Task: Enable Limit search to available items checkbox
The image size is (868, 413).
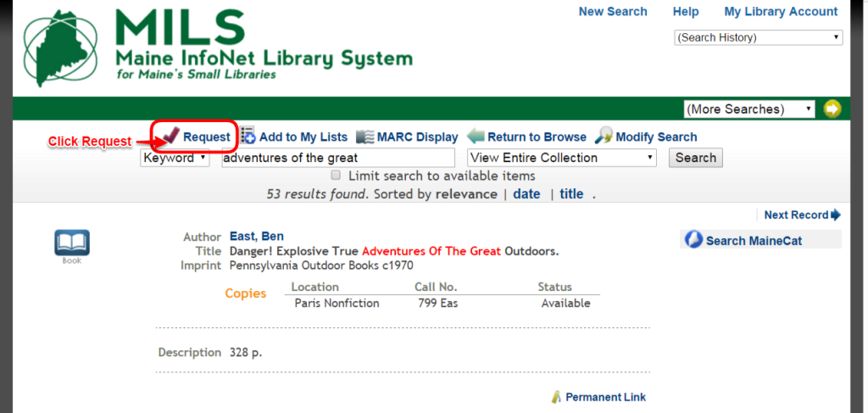Action: point(337,176)
